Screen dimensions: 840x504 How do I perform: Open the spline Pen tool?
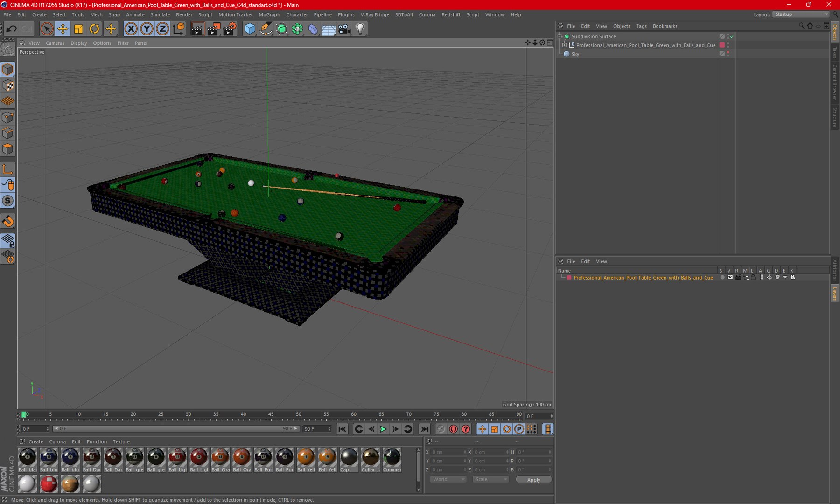pos(266,29)
